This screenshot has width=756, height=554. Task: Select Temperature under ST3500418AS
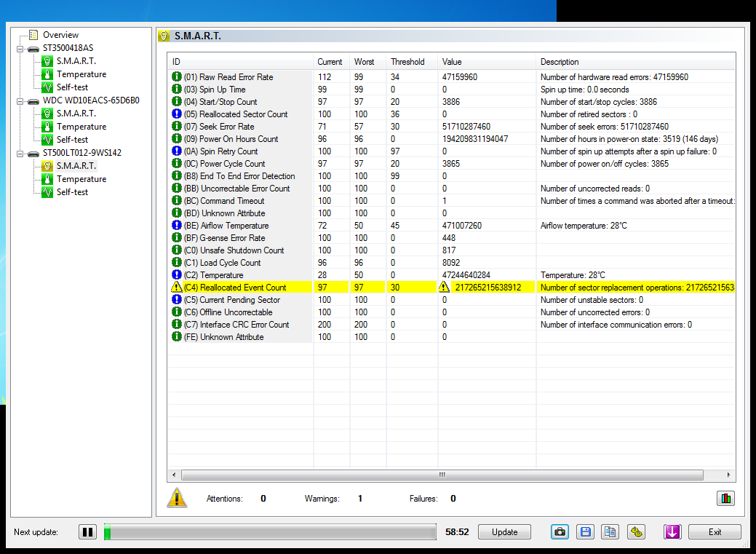click(x=81, y=74)
